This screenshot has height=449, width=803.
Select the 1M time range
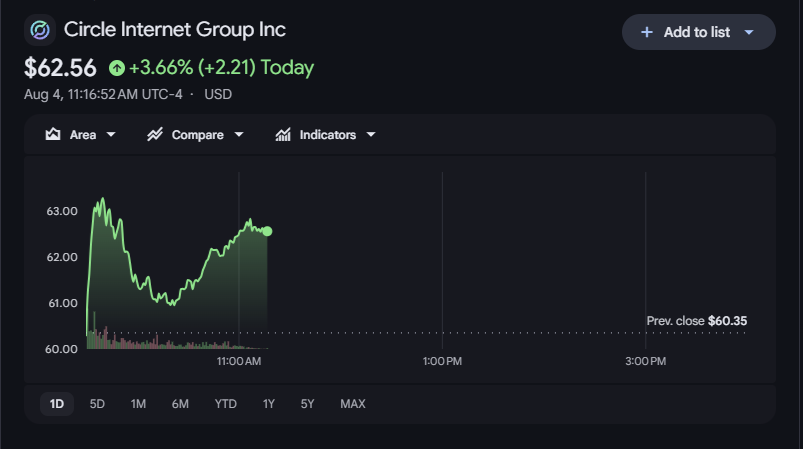click(138, 404)
